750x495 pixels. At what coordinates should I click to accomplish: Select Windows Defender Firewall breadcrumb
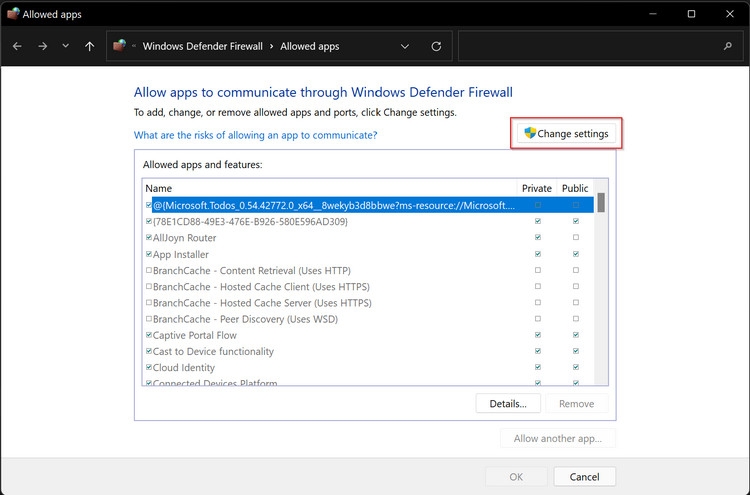point(203,46)
